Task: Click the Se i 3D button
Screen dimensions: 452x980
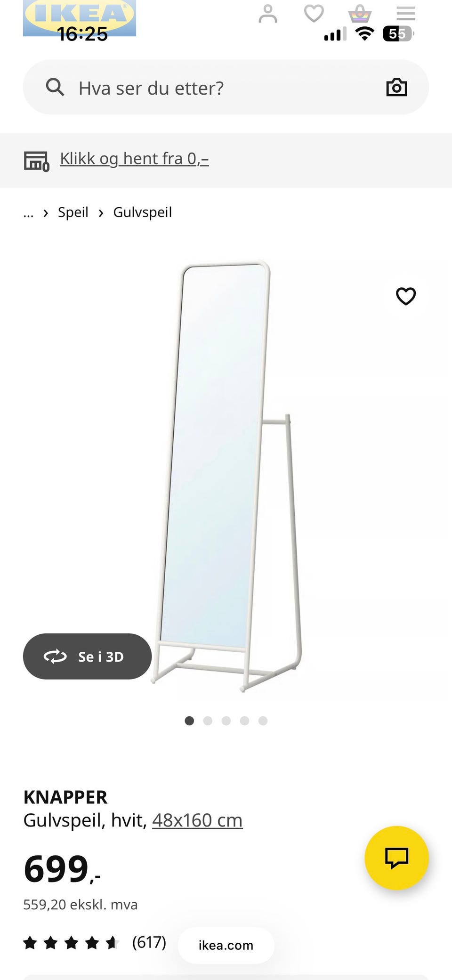Action: coord(87,656)
